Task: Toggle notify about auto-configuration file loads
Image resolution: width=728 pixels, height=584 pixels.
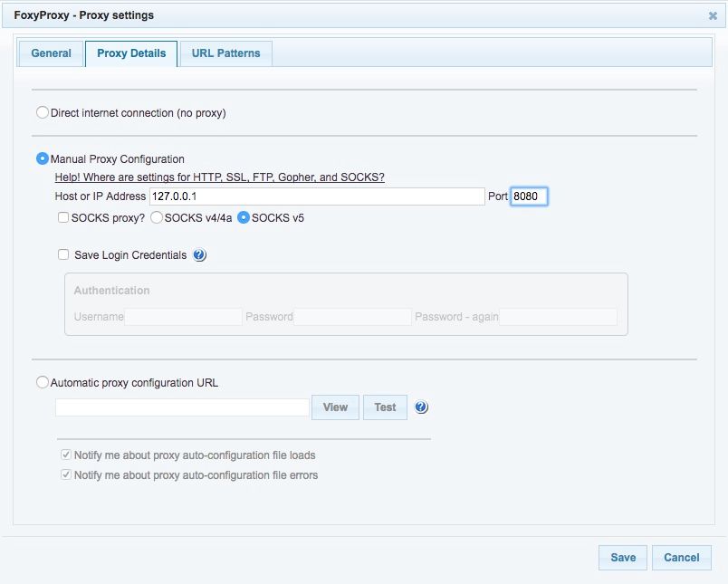Action: [x=66, y=455]
